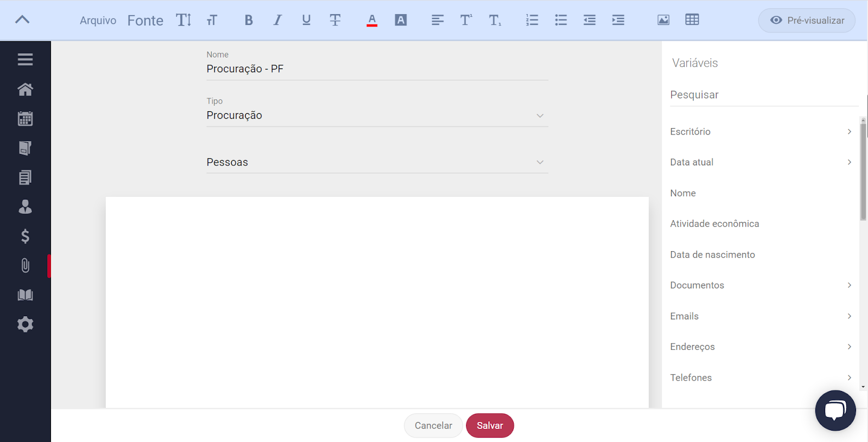Viewport: 868px width, 442px height.
Task: Open the Tipo dropdown showing Procuração
Action: pos(377,116)
